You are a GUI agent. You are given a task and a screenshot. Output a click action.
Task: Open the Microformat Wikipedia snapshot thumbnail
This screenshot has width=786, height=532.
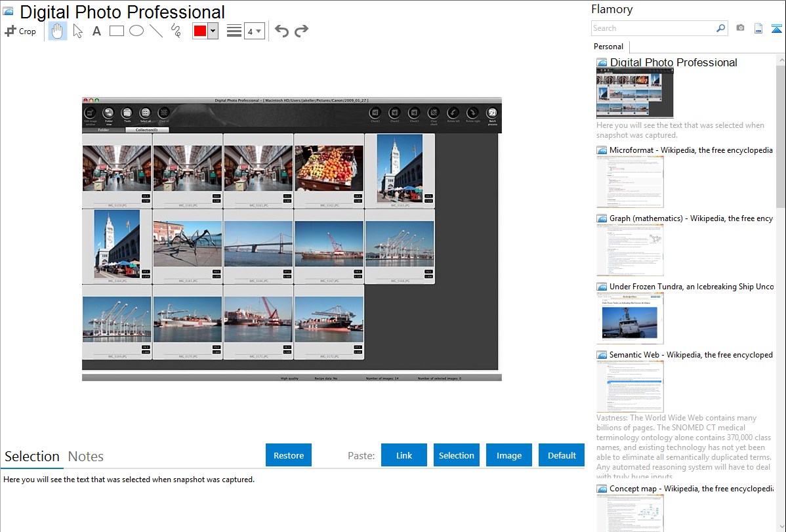pos(630,182)
